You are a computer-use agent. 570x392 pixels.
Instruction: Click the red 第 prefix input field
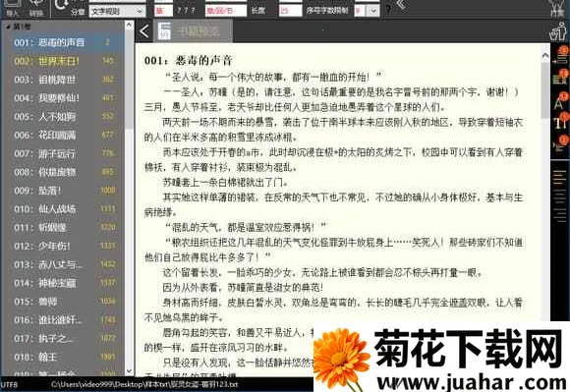[x=163, y=11]
